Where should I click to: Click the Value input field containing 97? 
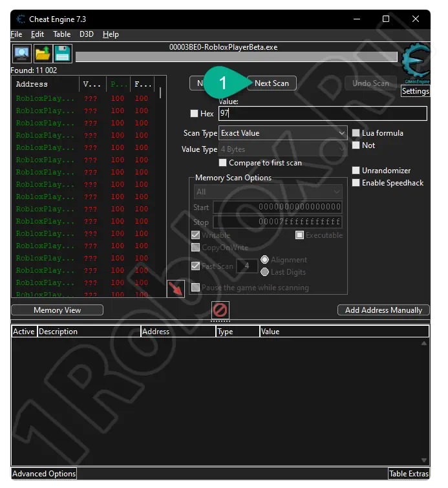click(x=323, y=113)
